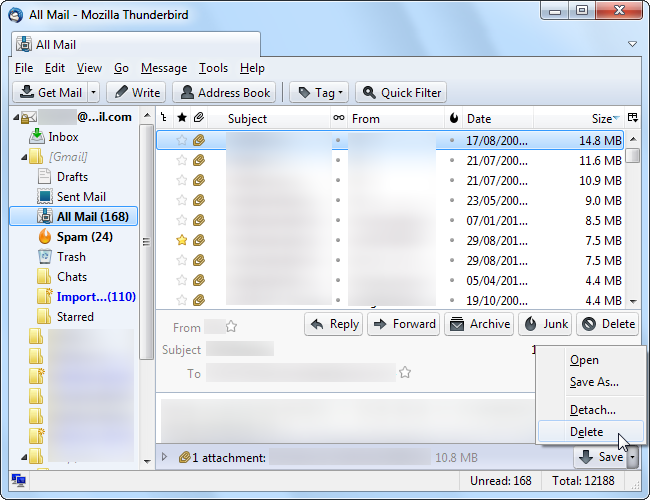
Task: Click the Save attachment button
Action: [x=601, y=457]
